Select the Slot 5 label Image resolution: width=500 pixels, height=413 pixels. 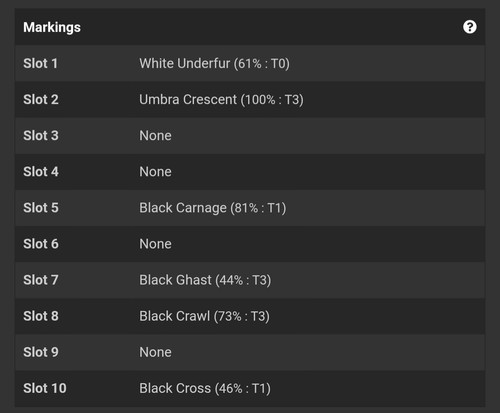(41, 208)
